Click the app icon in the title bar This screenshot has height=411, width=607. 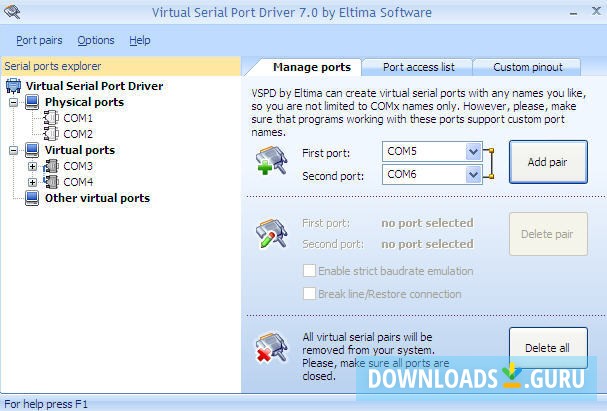click(12, 12)
